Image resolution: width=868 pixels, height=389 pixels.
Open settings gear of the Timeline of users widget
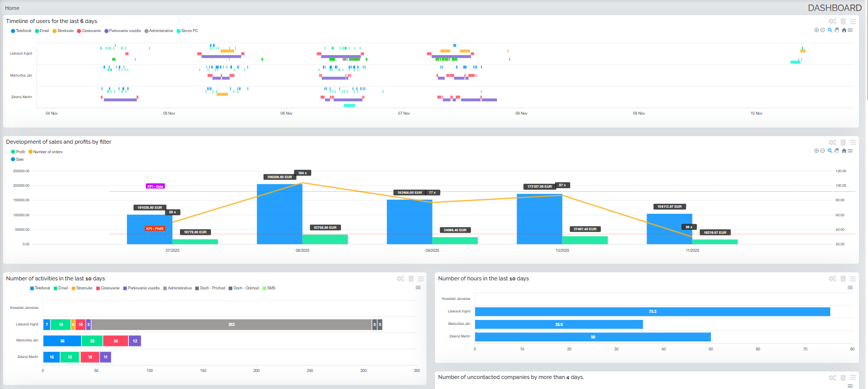click(832, 22)
